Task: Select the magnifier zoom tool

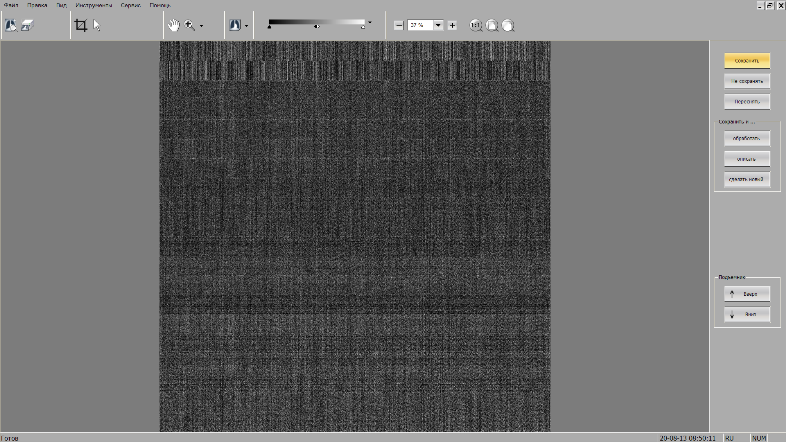Action: [189, 25]
